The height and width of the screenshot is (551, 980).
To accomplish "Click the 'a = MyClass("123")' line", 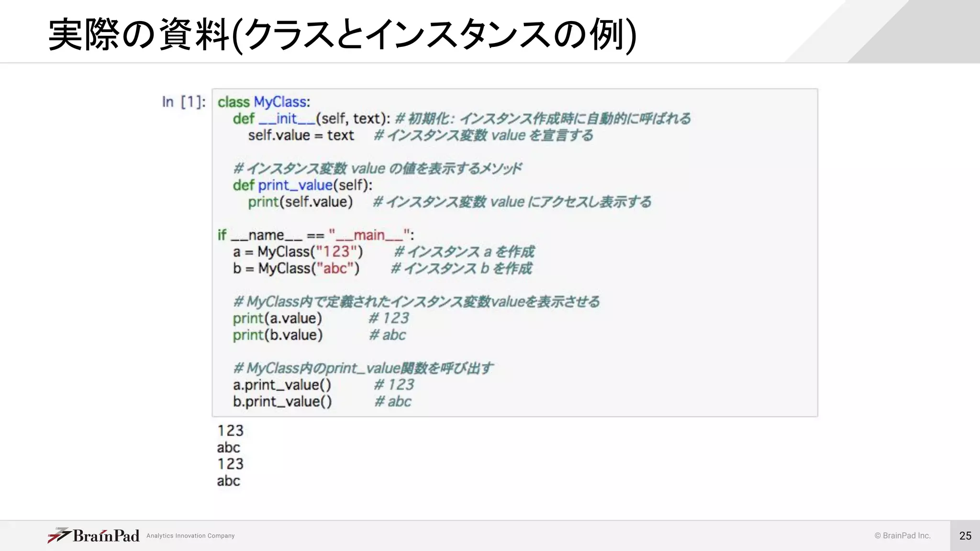I will click(298, 252).
